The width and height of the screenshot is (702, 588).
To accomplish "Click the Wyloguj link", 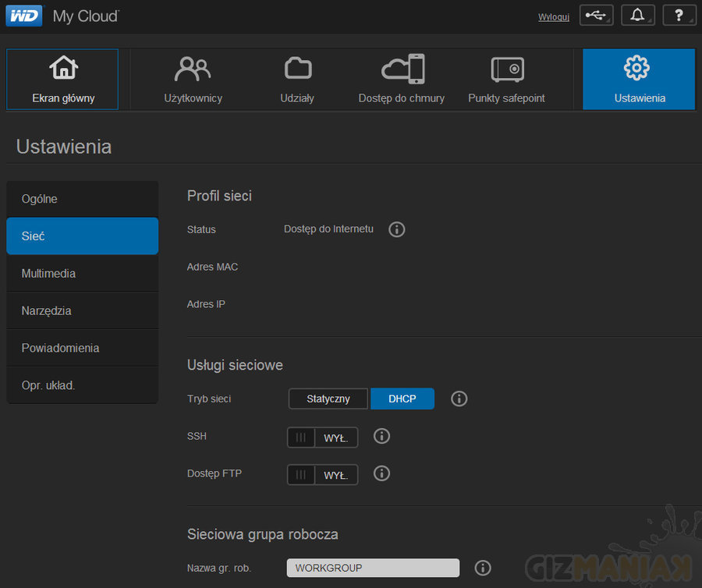I will coord(553,17).
